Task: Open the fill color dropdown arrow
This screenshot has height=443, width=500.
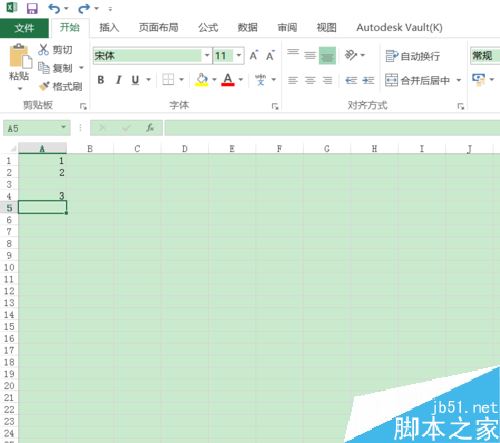Action: (214, 80)
